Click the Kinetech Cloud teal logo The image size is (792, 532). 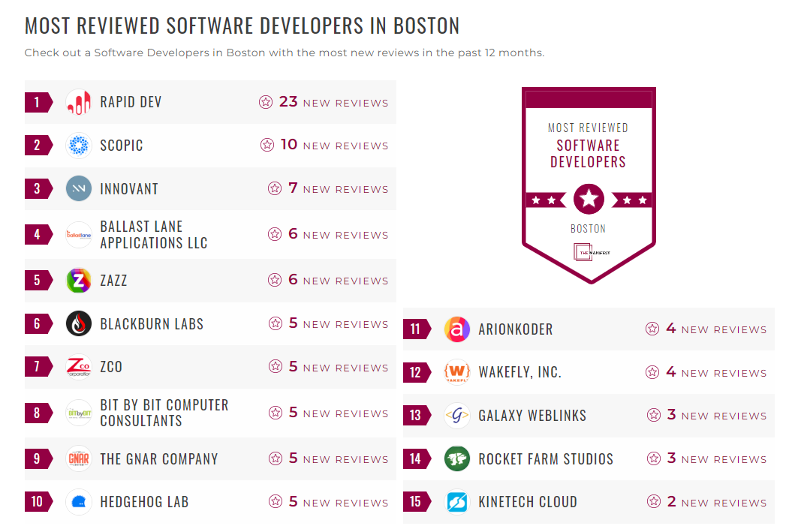[x=457, y=502]
